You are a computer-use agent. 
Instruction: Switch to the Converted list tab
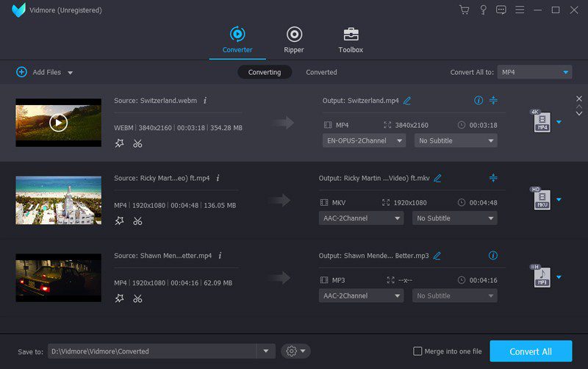[x=321, y=72]
